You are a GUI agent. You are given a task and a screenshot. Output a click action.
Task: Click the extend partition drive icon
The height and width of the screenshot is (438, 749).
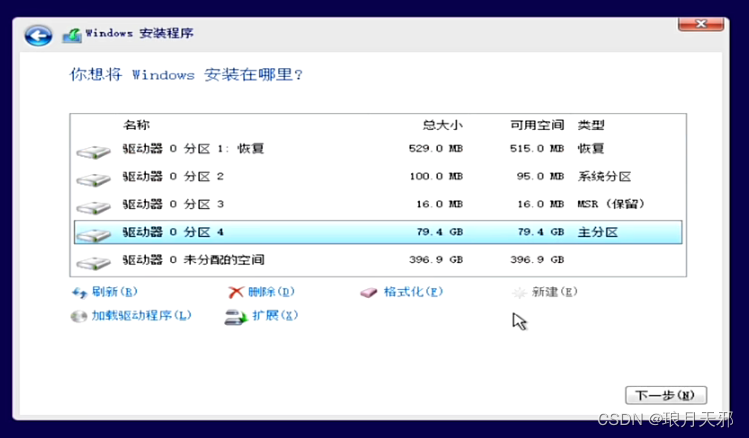pyautogui.click(x=236, y=317)
